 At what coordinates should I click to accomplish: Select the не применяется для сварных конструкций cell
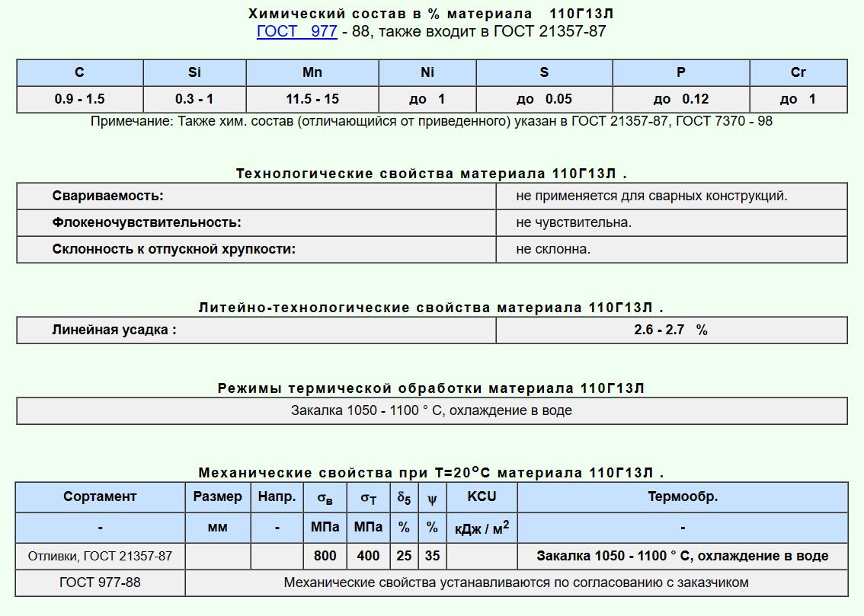pyautogui.click(x=651, y=196)
